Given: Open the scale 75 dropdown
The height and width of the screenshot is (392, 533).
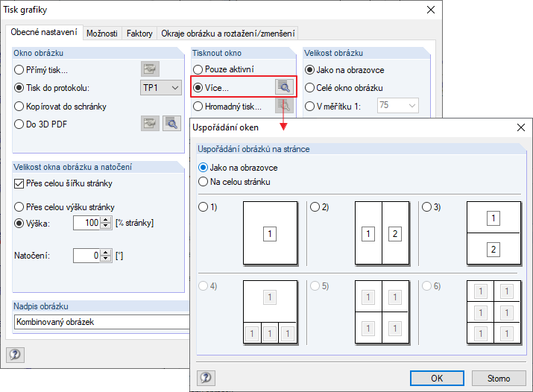Looking at the screenshot, I should pos(398,107).
